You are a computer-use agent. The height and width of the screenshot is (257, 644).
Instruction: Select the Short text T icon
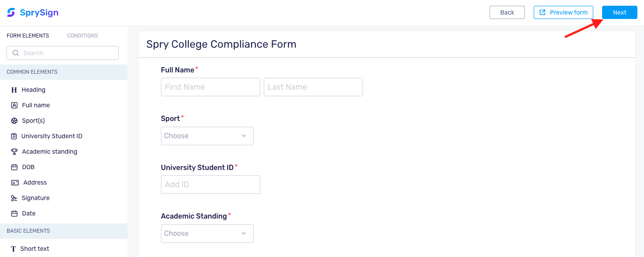tap(14, 249)
